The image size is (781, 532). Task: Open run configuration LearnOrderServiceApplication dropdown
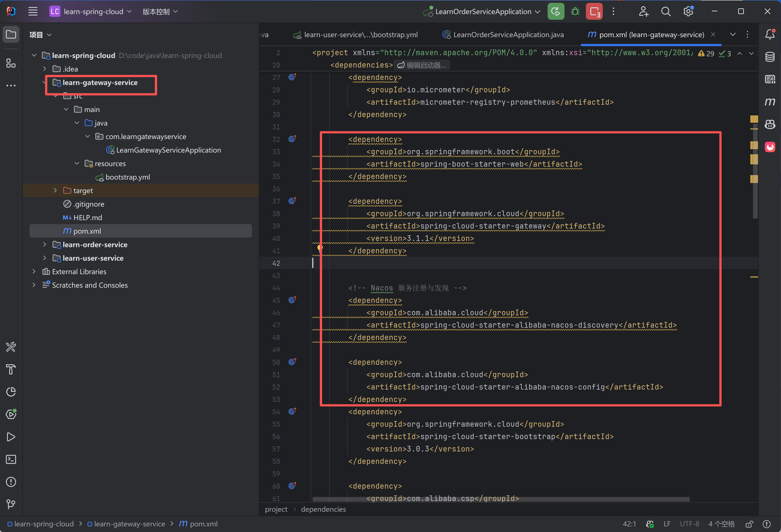point(481,12)
